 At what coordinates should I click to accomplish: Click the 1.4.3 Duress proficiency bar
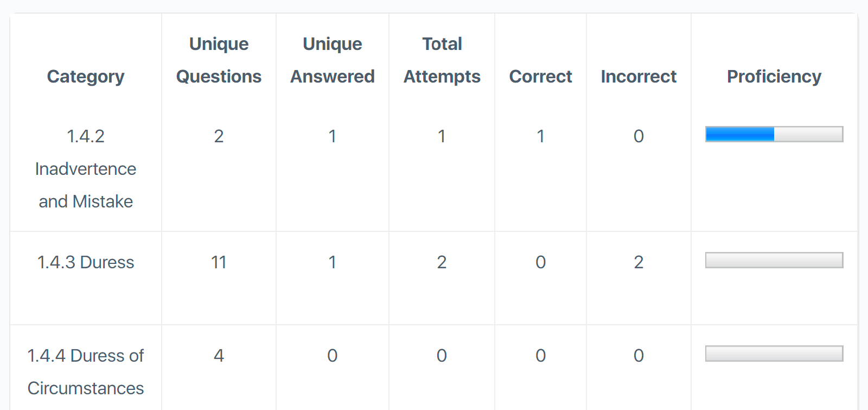(x=774, y=260)
